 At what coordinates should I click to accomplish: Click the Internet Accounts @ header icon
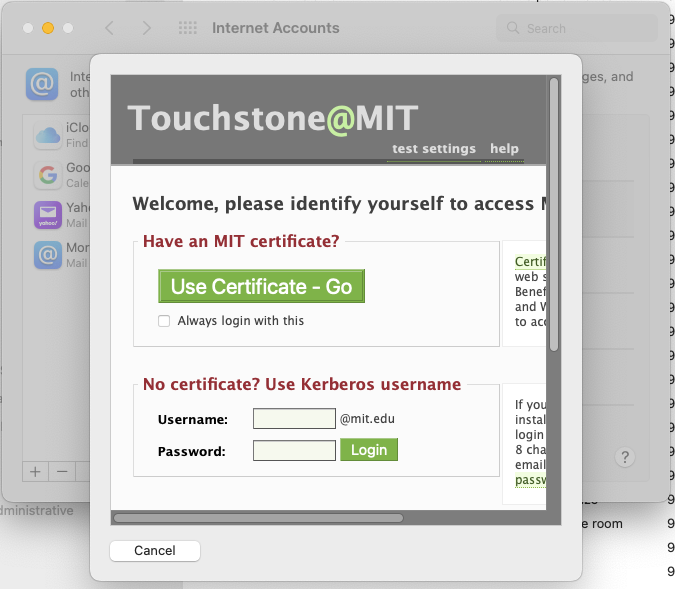click(x=42, y=84)
